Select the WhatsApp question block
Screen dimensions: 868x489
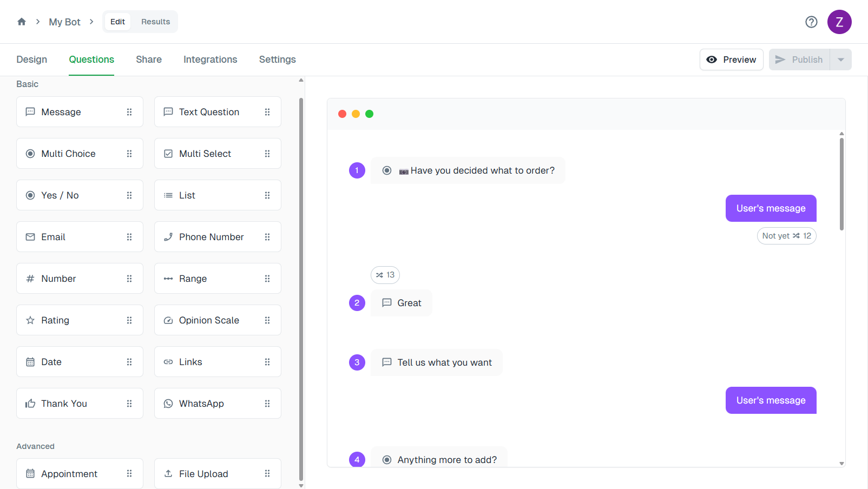pyautogui.click(x=218, y=404)
